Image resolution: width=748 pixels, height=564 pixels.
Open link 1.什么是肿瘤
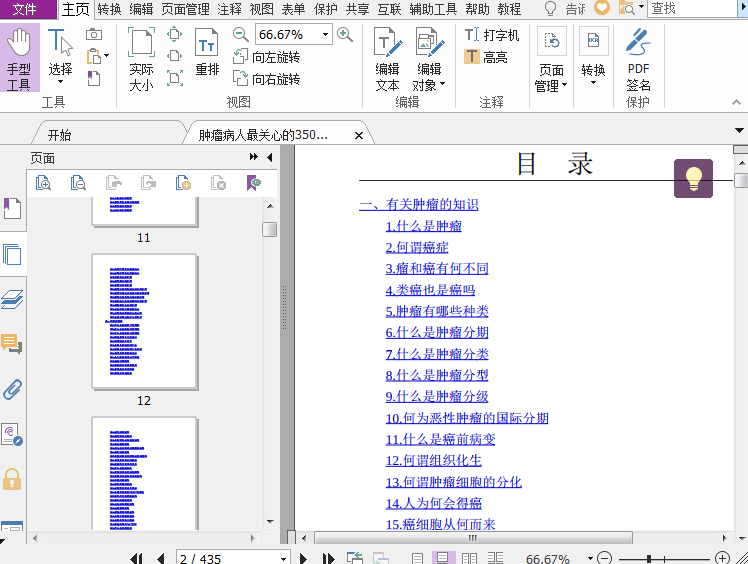[x=424, y=226]
